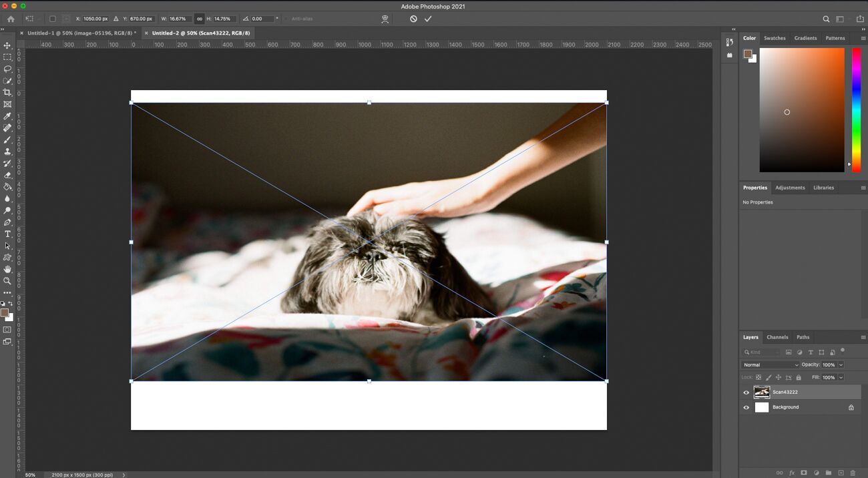Select the Move tool

8,45
